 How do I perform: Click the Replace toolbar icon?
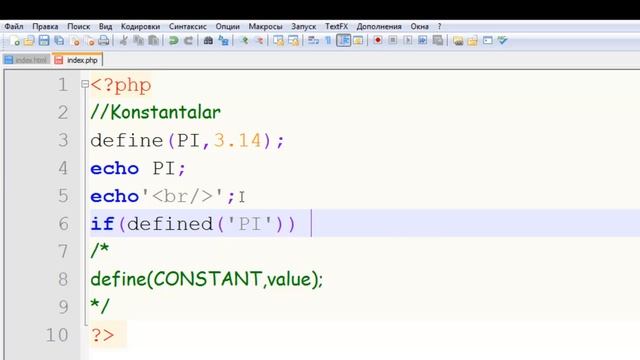click(x=223, y=40)
